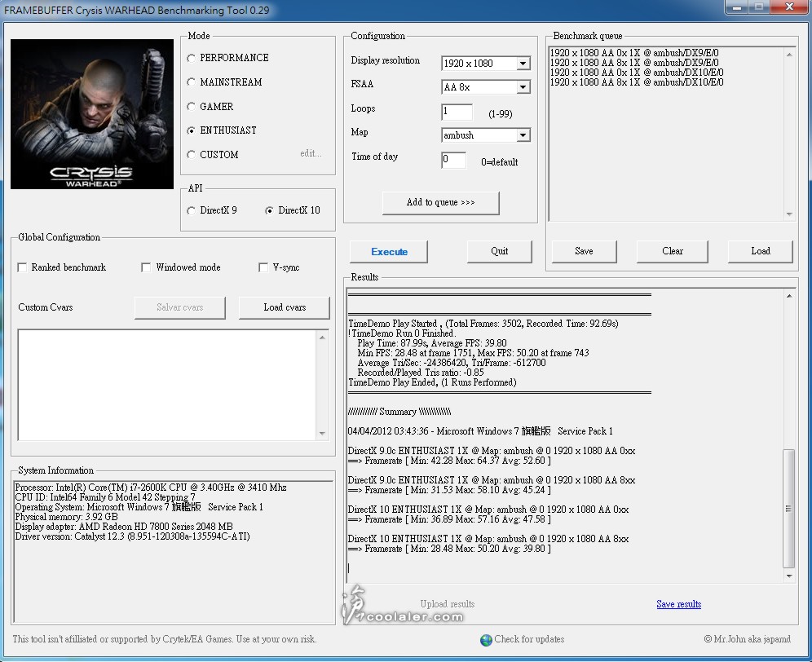Enable the Windowed mode checkbox
Viewport: 812px width, 662px height.
click(x=146, y=267)
